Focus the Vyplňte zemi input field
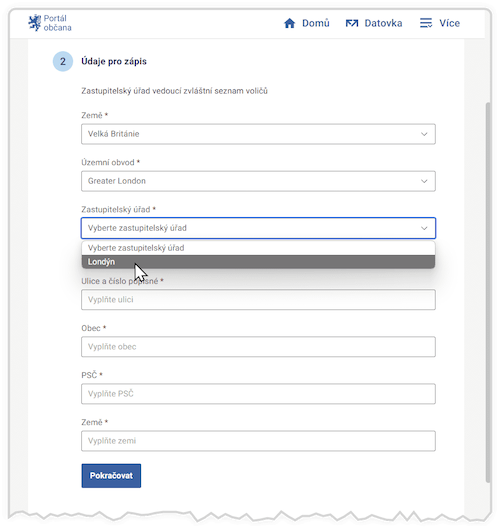The width and height of the screenshot is (500, 530). [x=258, y=441]
